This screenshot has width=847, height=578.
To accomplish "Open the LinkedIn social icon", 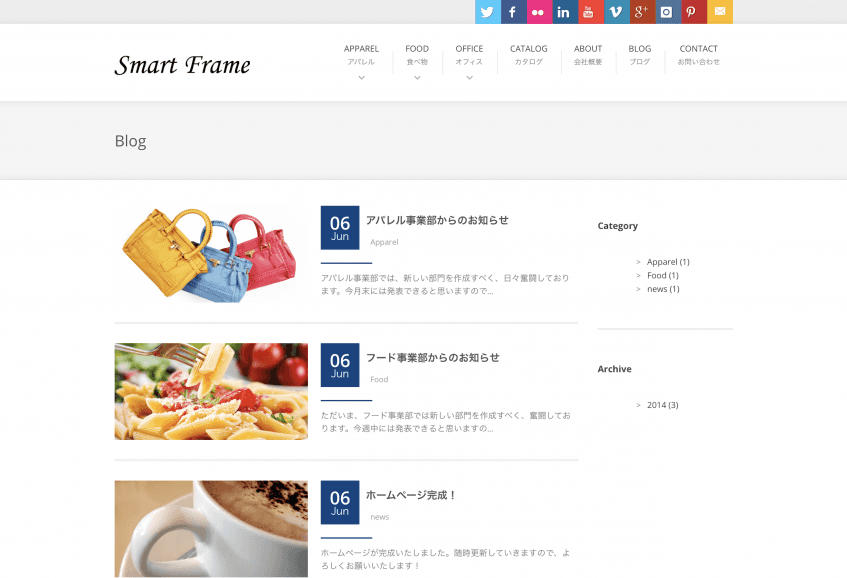I will [565, 12].
